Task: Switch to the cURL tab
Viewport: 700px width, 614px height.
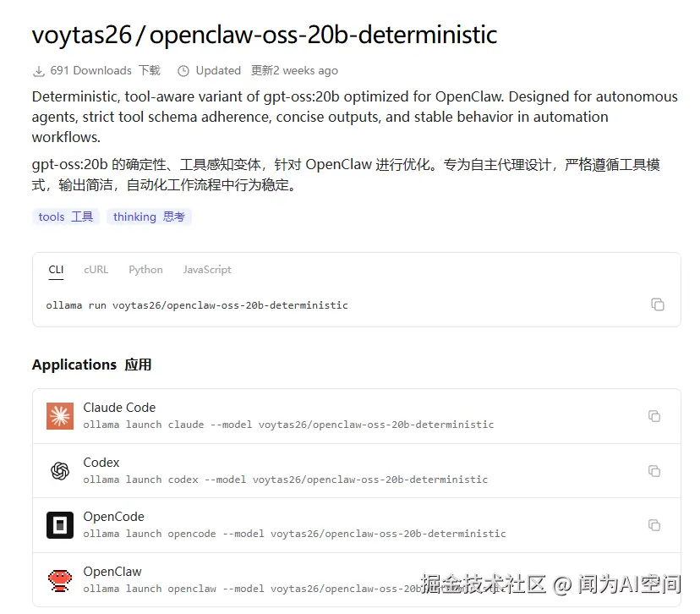Action: [96, 270]
